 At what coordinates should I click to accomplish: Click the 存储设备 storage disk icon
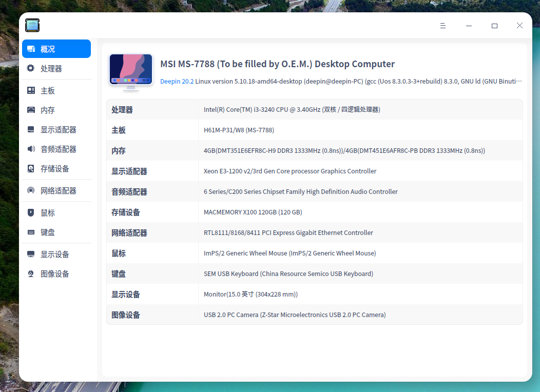[x=31, y=168]
